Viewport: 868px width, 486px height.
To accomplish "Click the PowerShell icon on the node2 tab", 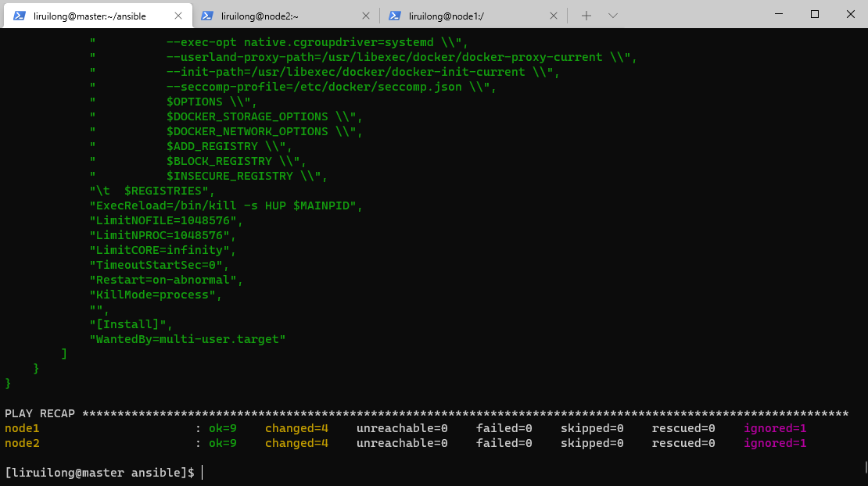I will point(208,16).
